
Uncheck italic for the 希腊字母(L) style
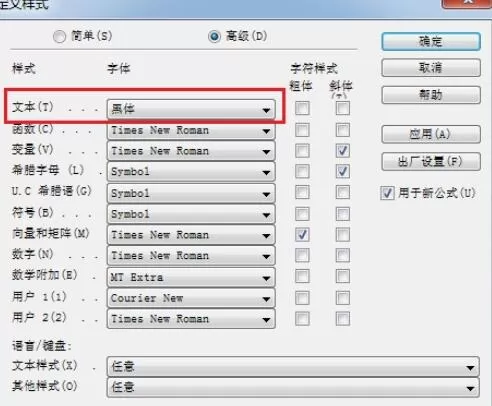tap(343, 171)
